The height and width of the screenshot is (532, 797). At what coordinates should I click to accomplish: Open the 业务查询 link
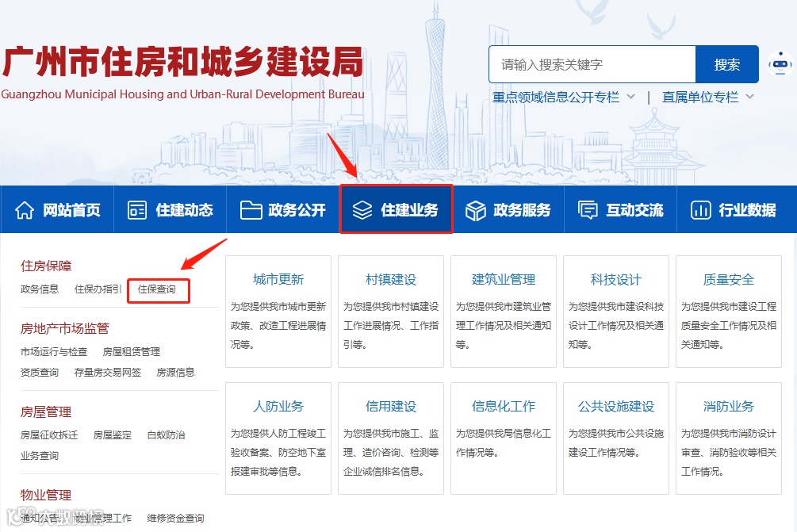(40, 456)
